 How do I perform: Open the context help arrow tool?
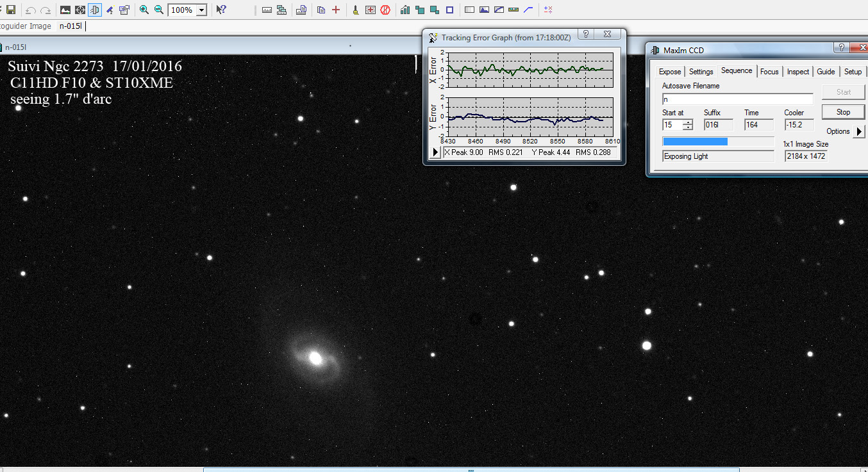221,10
